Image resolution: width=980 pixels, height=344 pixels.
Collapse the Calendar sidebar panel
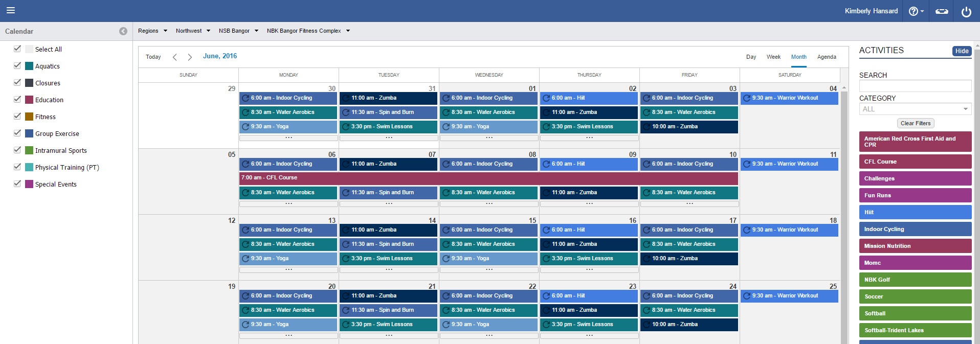coord(123,31)
